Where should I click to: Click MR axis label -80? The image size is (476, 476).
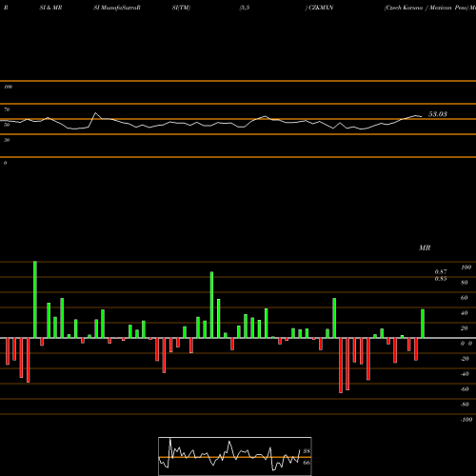coord(465,405)
